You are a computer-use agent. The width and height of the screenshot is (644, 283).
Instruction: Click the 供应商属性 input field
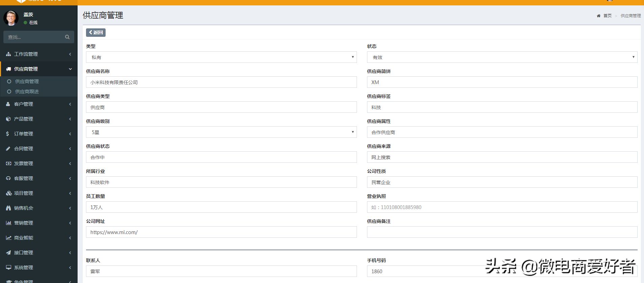(x=502, y=132)
